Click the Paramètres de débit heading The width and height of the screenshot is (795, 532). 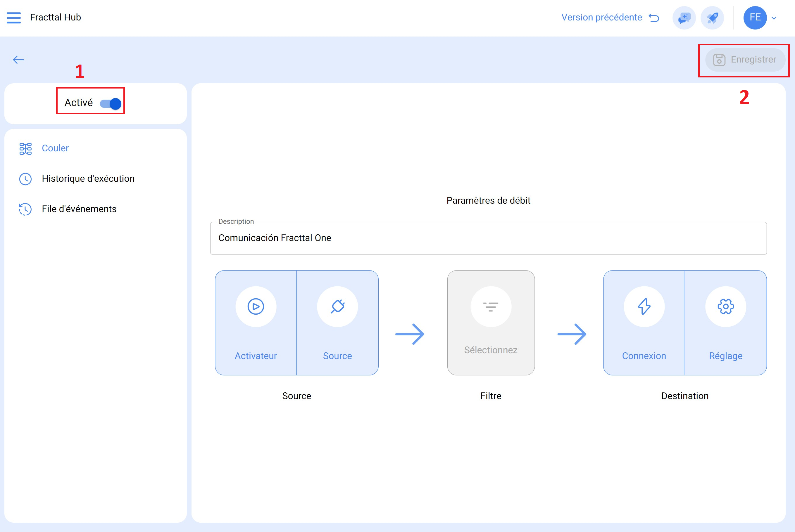pyautogui.click(x=488, y=200)
